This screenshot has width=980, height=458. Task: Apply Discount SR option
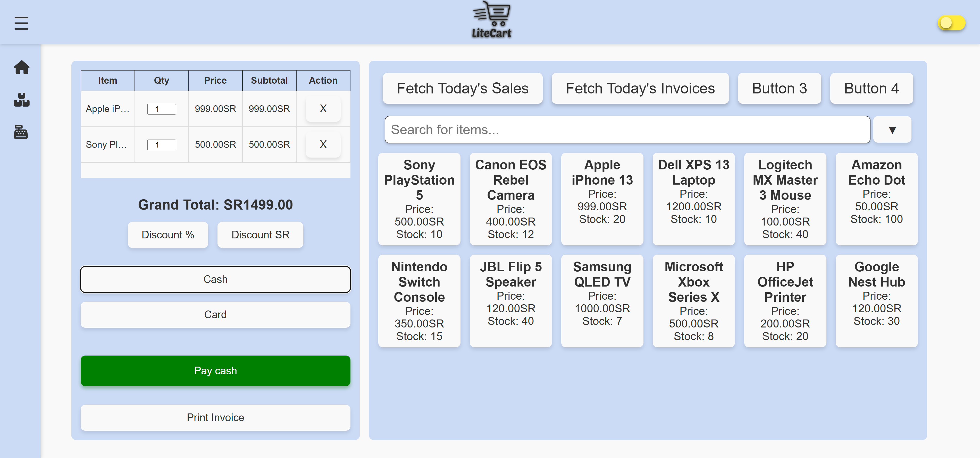point(260,235)
